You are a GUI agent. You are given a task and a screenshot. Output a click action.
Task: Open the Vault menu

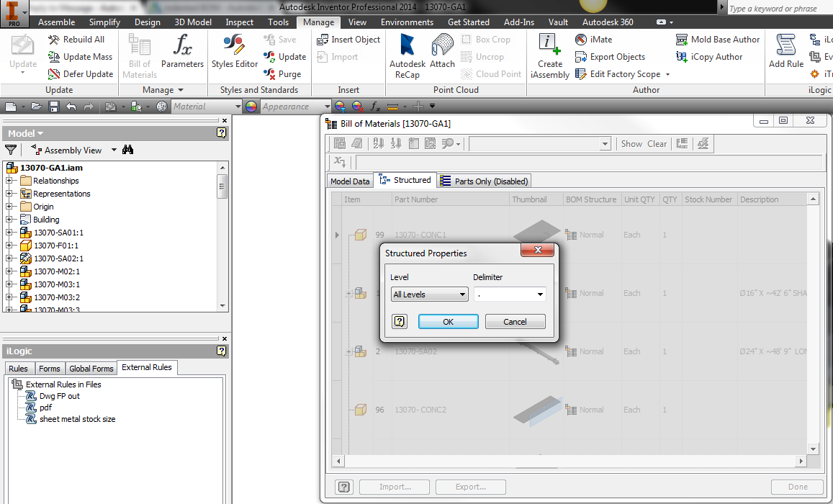558,22
